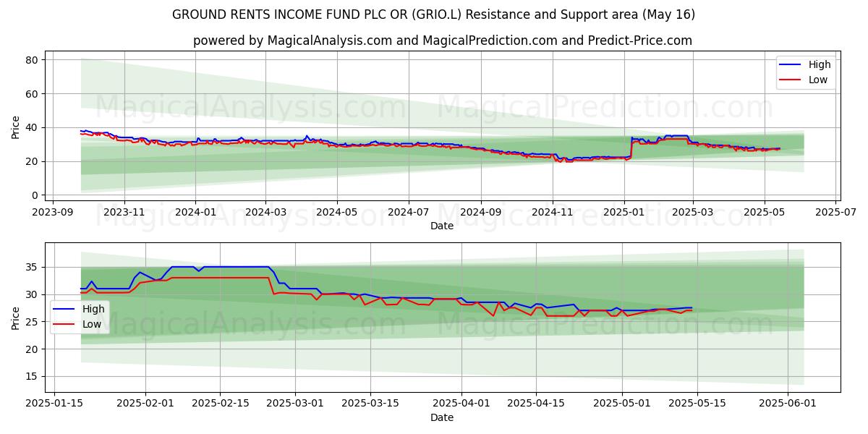868x434 pixels.
Task: Click the bottom chart 'Date' axis label
Action: (x=442, y=417)
